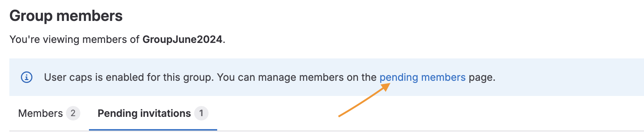Click the empty tab bar right of Pending invitations
This screenshot has height=132, width=644.
(x=429, y=113)
